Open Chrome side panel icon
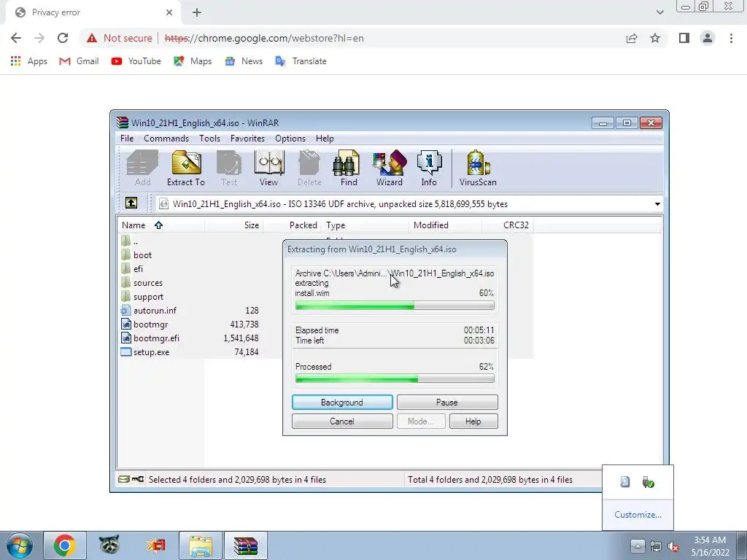 coord(684,38)
